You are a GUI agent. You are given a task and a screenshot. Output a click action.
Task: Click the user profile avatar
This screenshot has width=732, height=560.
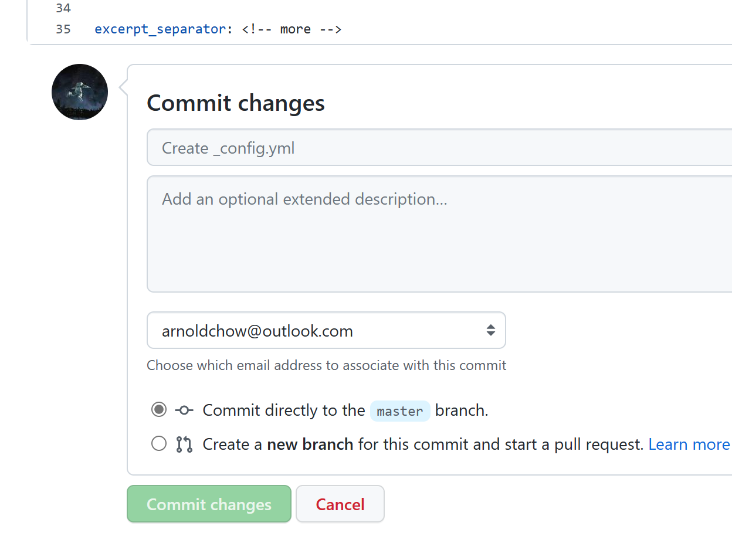pyautogui.click(x=80, y=92)
